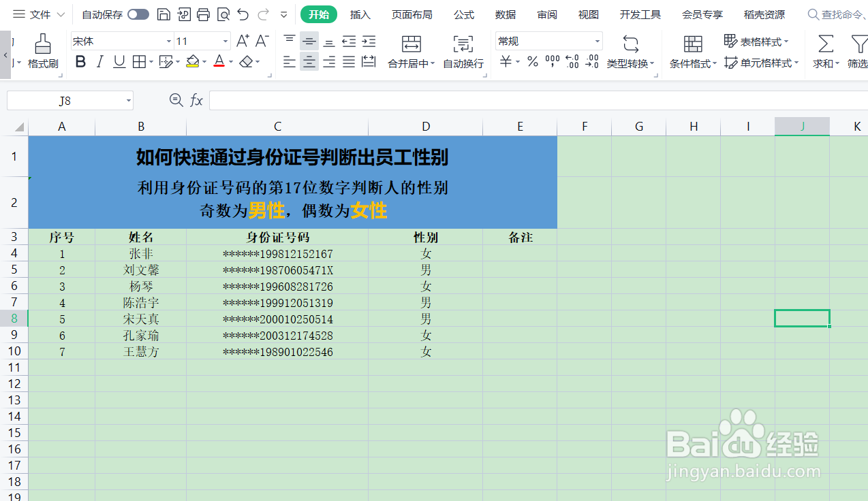This screenshot has height=501, width=868.
Task: Click the cell borders icon
Action: click(139, 62)
